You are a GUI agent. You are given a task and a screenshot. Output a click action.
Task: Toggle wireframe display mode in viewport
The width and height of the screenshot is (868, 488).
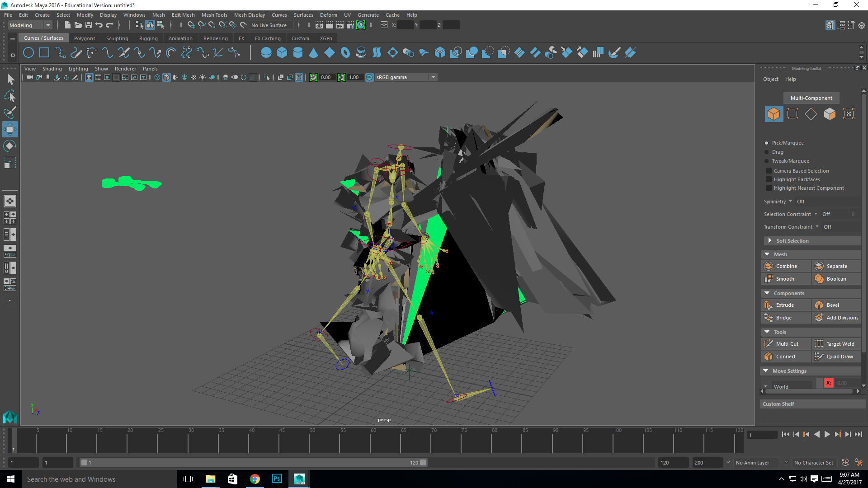point(157,77)
